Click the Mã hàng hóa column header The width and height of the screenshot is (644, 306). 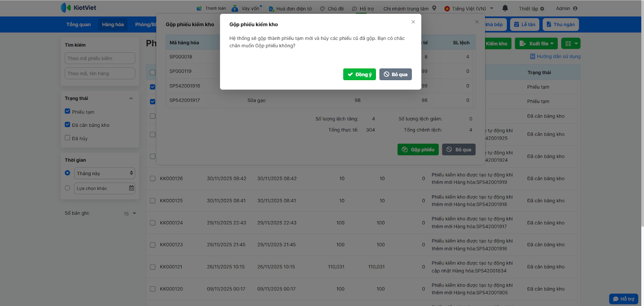(184, 43)
